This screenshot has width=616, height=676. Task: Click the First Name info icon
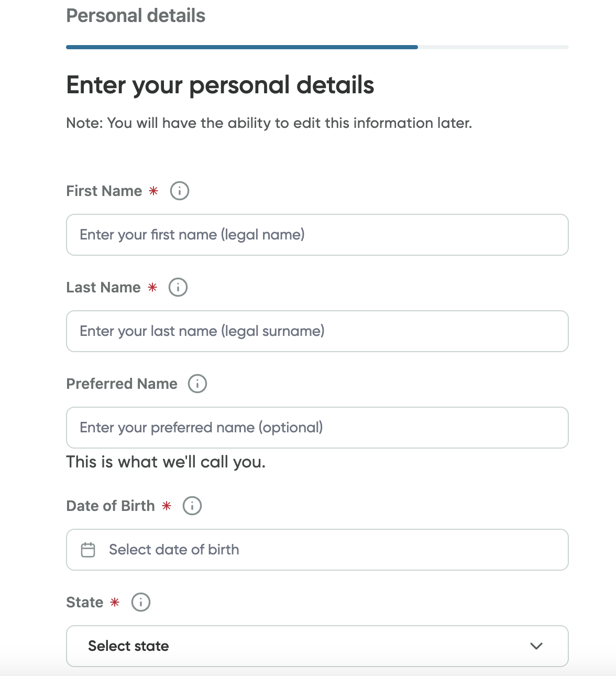180,191
